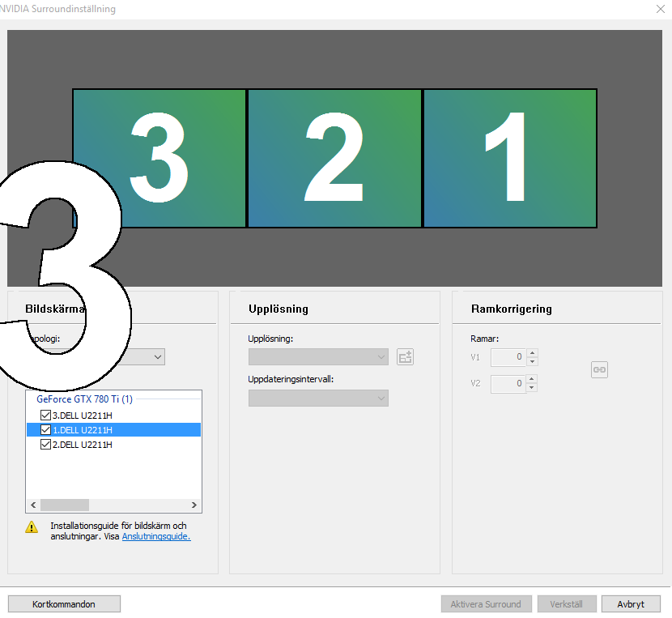672x618 pixels.
Task: Click the Kortkommandon button
Action: (x=64, y=604)
